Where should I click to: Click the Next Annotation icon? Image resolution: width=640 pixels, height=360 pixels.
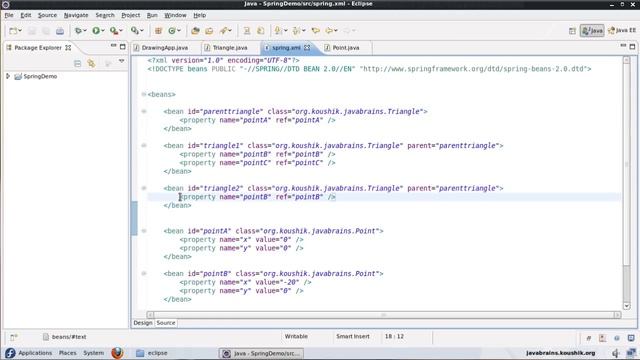[x=278, y=31]
